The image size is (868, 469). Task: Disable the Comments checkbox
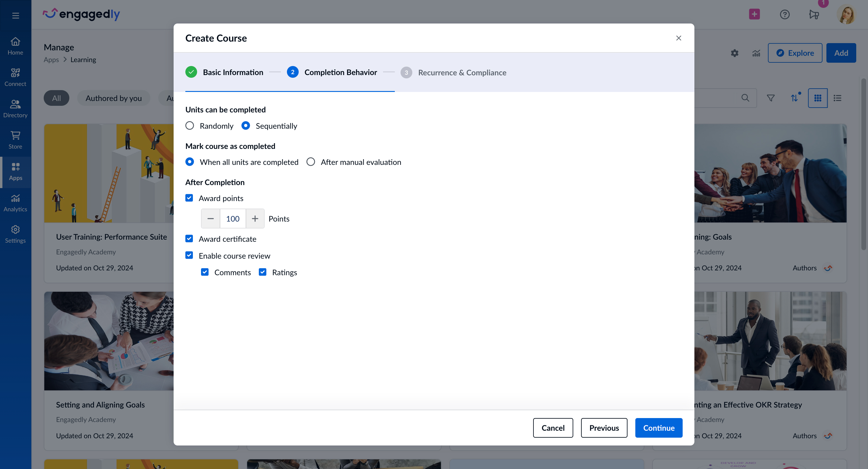click(205, 272)
